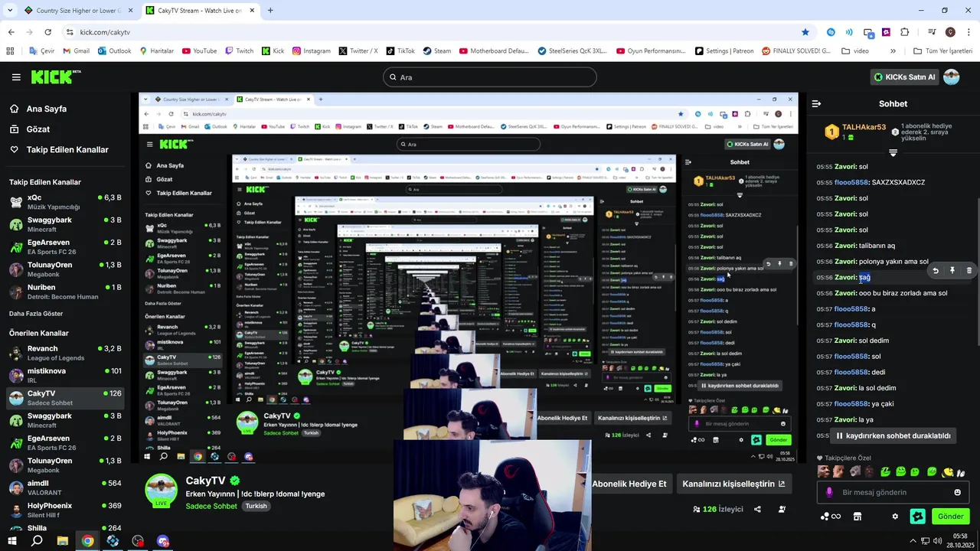Send the message with Gönder
Viewport: 980px width, 551px height.
tap(950, 517)
